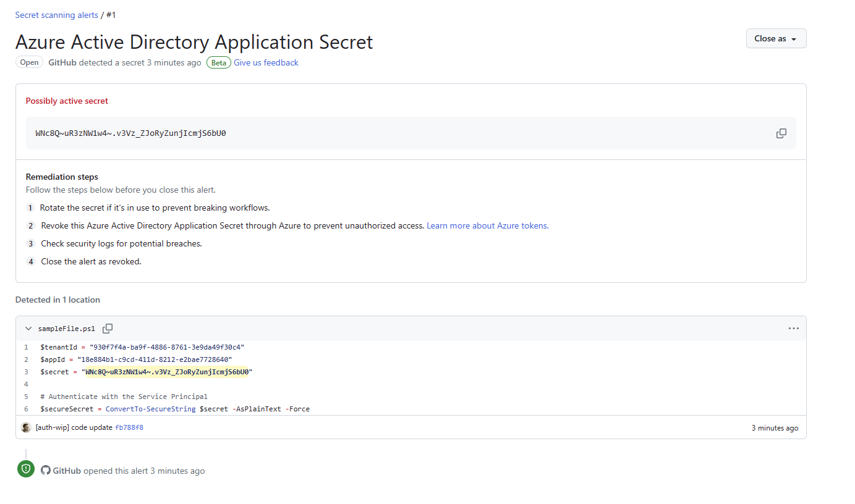Click step 'Close the alert as revoked'
This screenshot has height=504, width=855.
(x=91, y=261)
